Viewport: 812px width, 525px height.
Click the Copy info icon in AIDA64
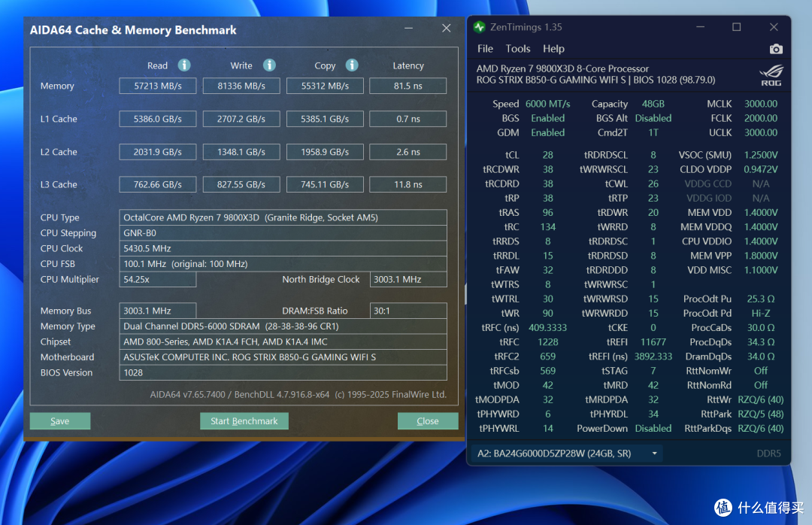[x=352, y=65]
